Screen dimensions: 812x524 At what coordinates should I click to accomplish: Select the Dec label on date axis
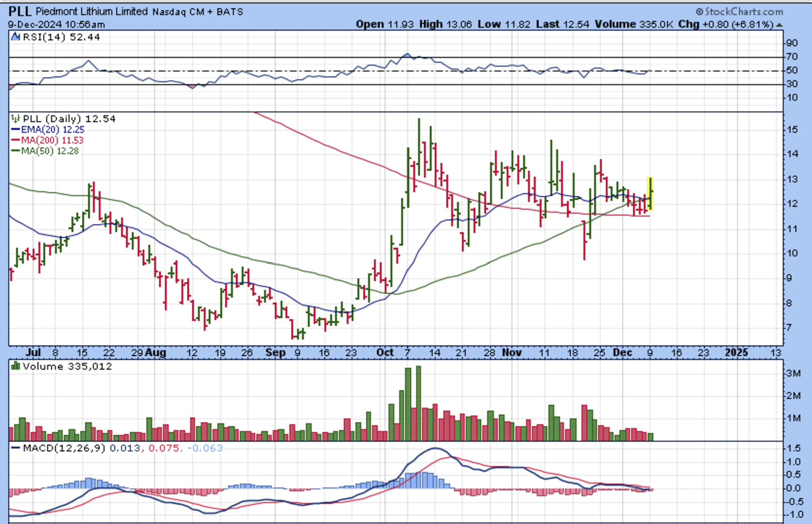click(x=622, y=353)
